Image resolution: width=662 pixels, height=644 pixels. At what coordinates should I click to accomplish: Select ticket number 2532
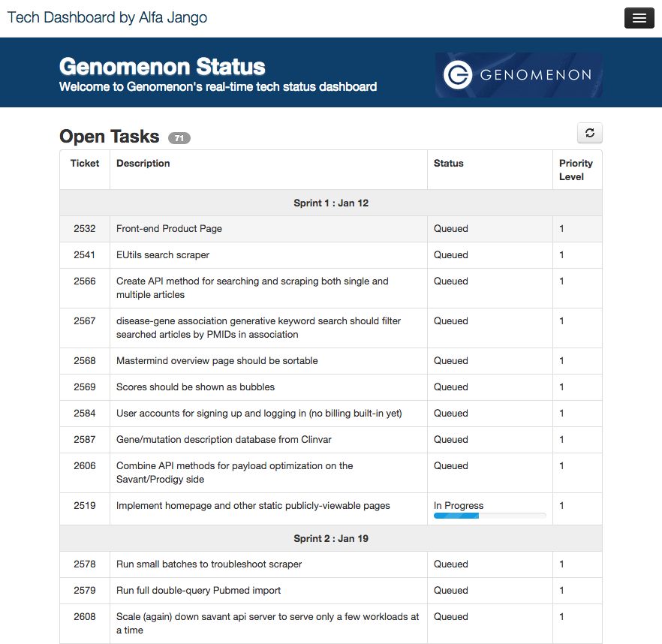84,229
